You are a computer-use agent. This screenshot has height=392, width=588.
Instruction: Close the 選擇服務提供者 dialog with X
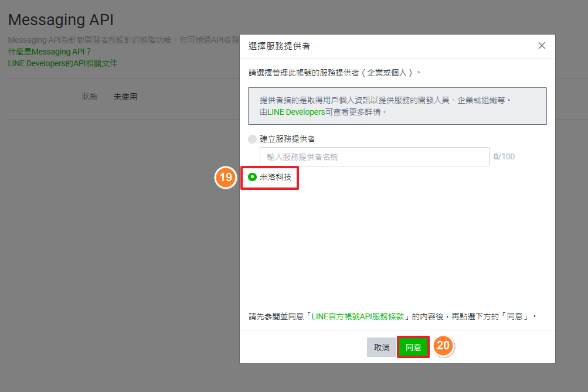542,46
